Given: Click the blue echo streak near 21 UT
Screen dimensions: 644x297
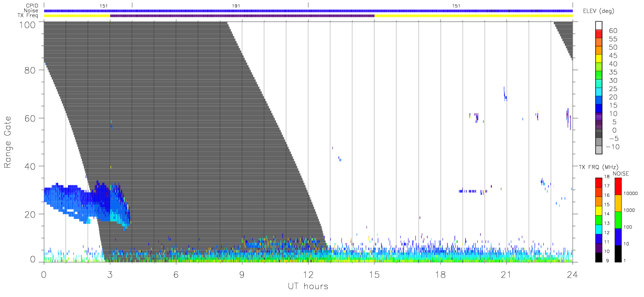Looking at the screenshot, I should point(505,94).
